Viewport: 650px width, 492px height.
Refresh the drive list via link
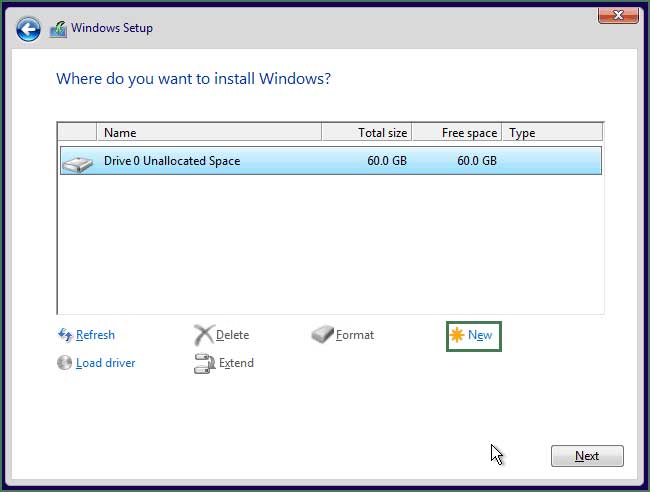[95, 335]
